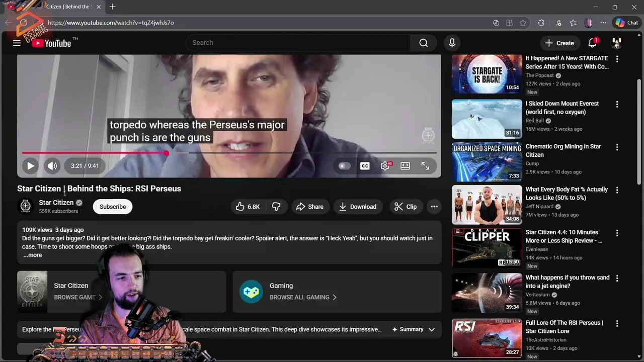
Task: Open browser profile avatar
Action: tap(588, 23)
